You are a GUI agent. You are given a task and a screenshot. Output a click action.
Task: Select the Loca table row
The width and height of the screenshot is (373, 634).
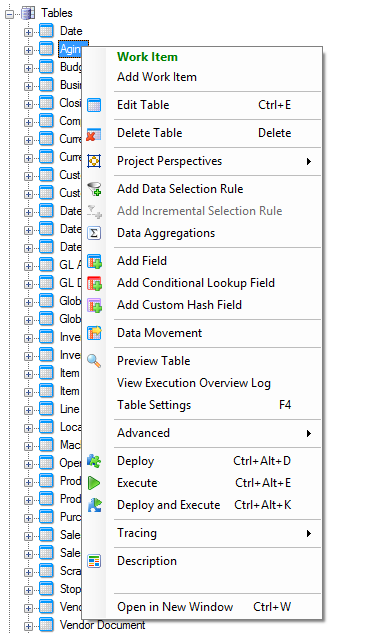click(70, 427)
